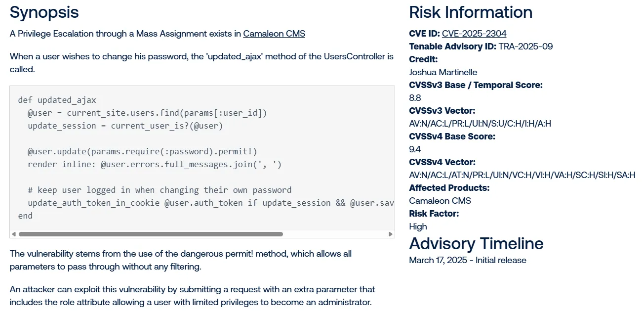Click the code block's horizontal scrollbar thumb
This screenshot has width=644, height=317.
pyautogui.click(x=151, y=234)
